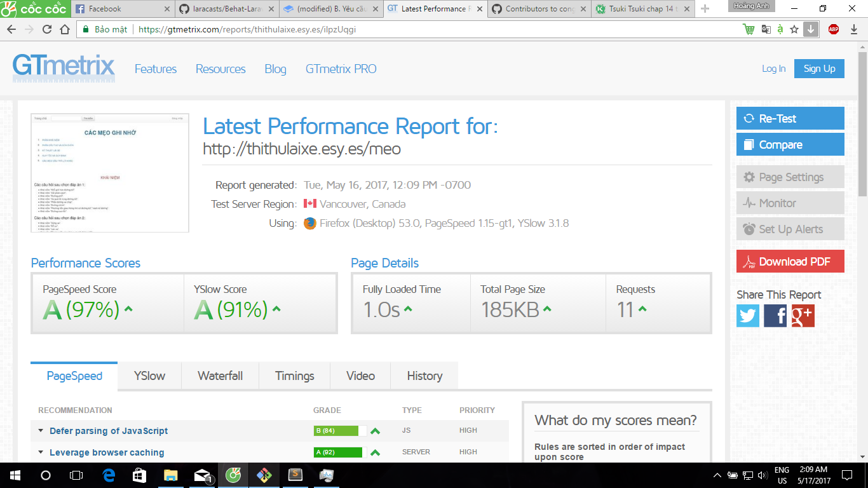868x488 pixels.
Task: Open the History tab
Action: point(424,376)
